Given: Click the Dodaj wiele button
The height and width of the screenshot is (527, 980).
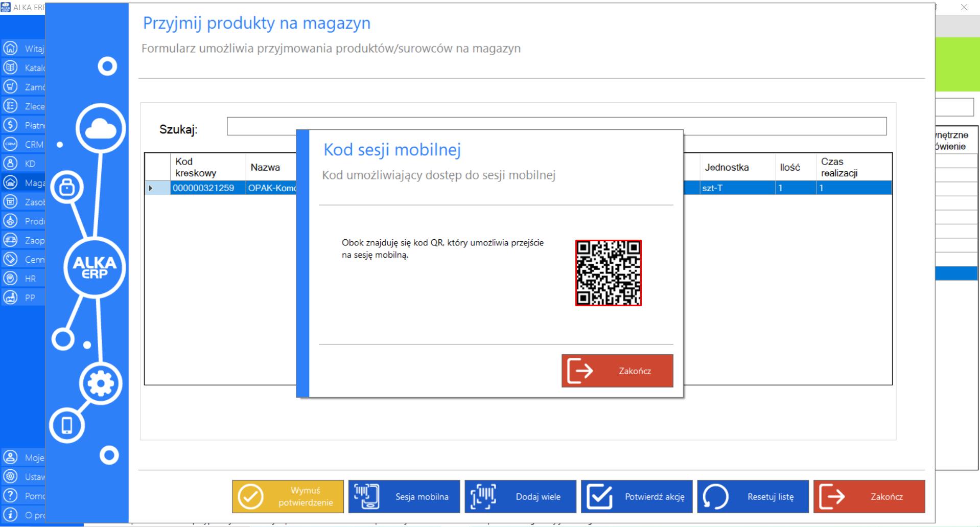Looking at the screenshot, I should 520,496.
